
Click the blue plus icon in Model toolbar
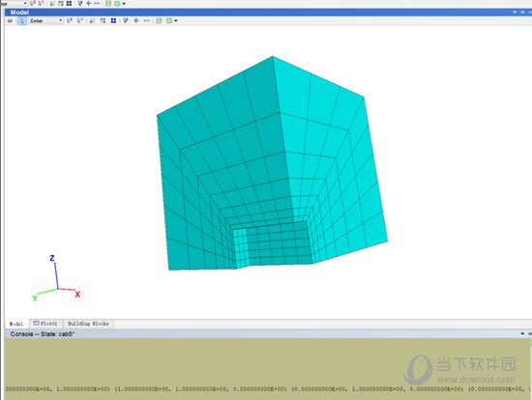pos(135,20)
